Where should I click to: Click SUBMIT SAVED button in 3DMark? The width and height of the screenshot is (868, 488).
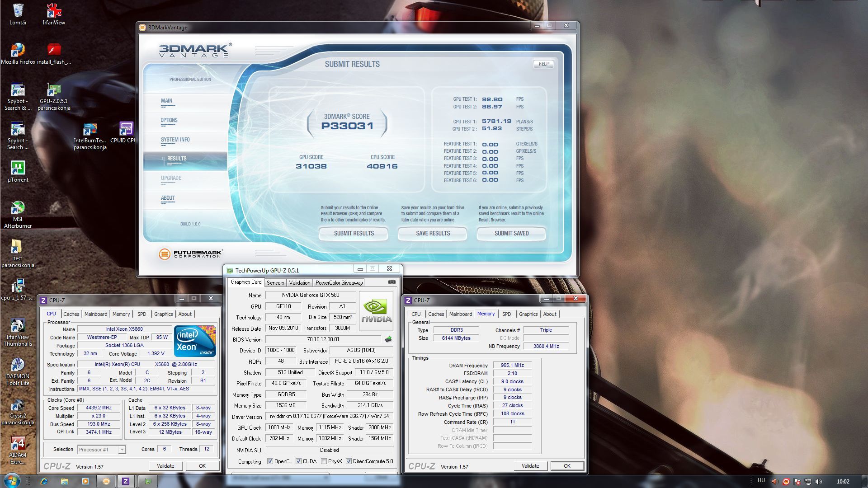[511, 234]
